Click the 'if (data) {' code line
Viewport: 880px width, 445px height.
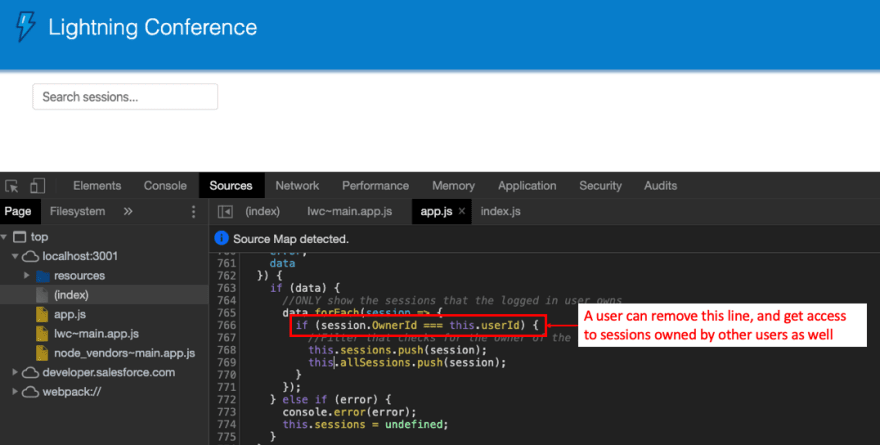point(305,288)
